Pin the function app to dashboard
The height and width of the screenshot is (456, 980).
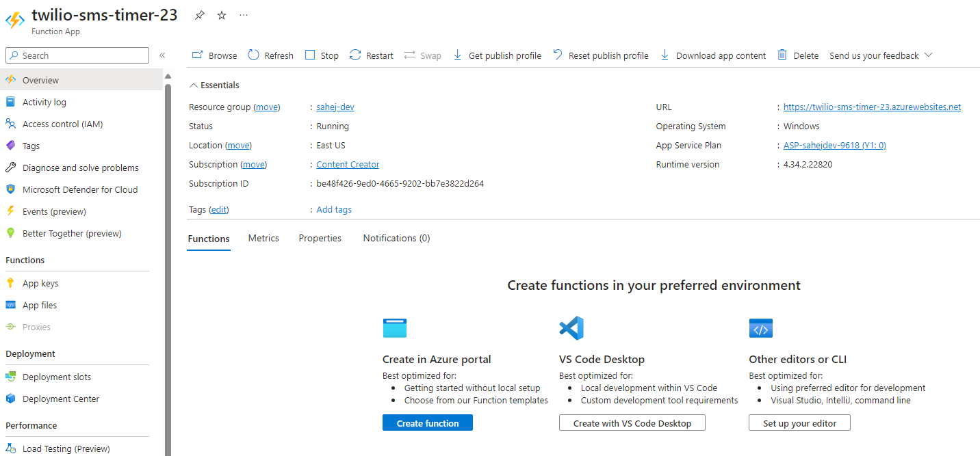[199, 15]
